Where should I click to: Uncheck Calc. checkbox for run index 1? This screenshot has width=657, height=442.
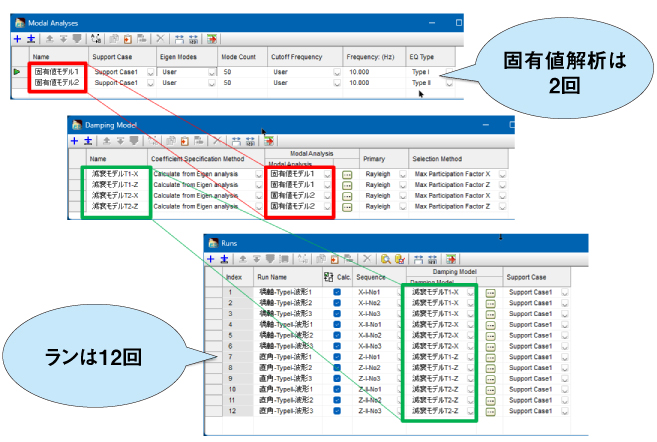[x=337, y=292]
